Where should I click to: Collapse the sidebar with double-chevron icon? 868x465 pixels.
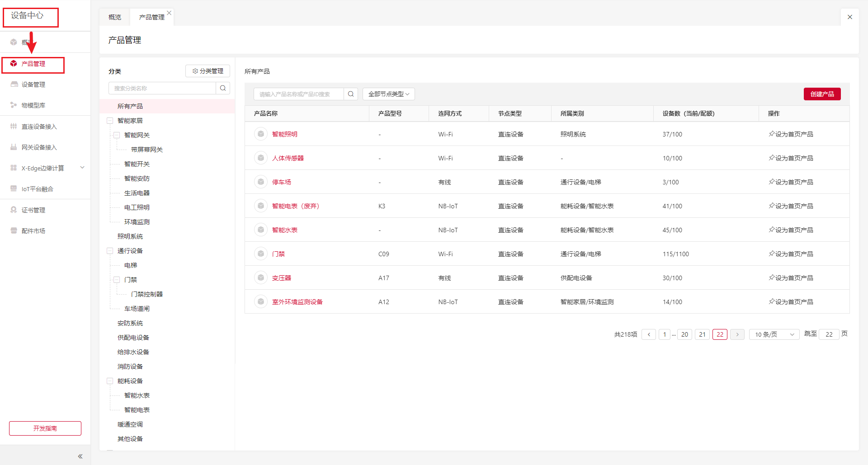pyautogui.click(x=80, y=456)
